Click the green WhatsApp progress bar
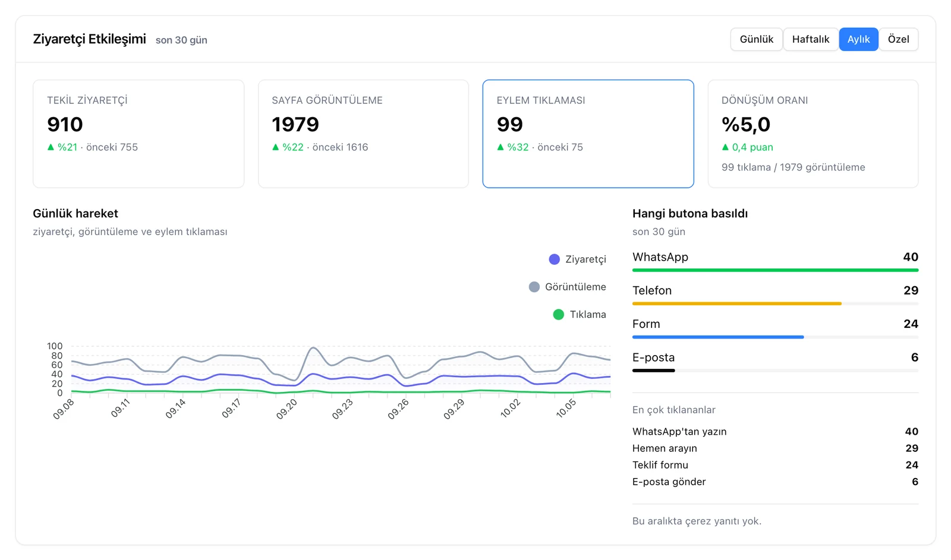 pos(775,270)
